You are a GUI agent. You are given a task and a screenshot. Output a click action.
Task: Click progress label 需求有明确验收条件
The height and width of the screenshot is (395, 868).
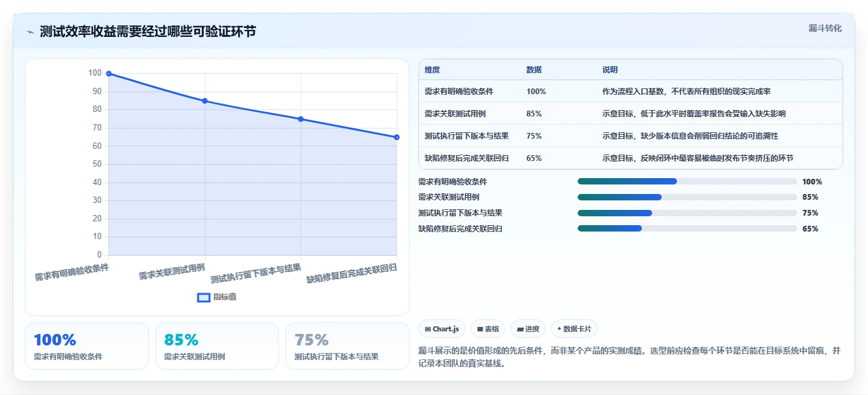click(453, 181)
